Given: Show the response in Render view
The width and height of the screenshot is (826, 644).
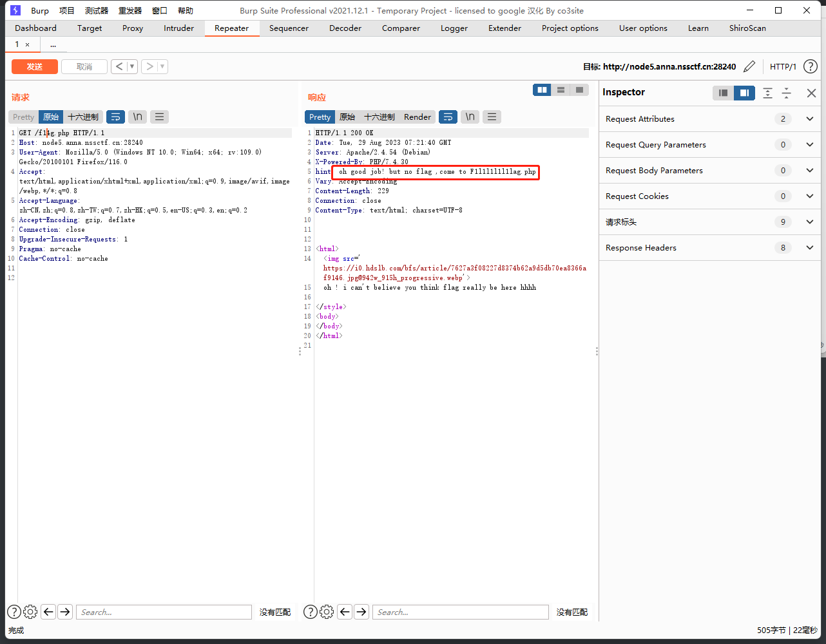Looking at the screenshot, I should 418,117.
